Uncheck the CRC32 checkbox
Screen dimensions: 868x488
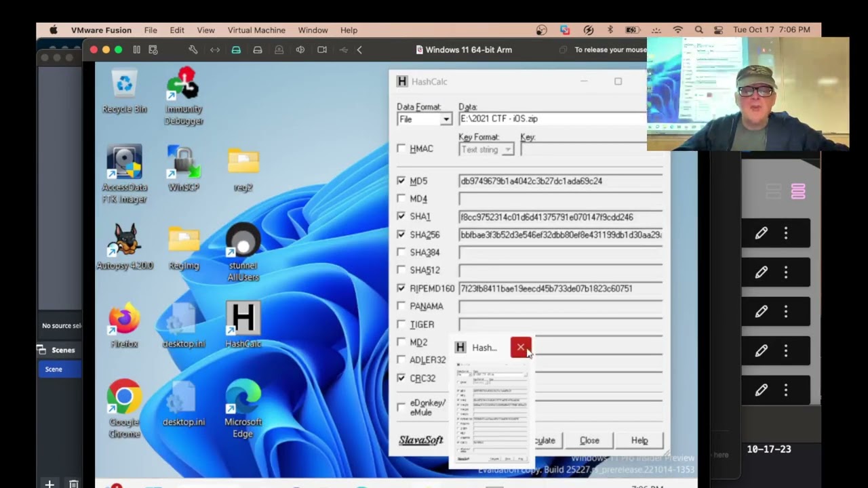pos(401,378)
